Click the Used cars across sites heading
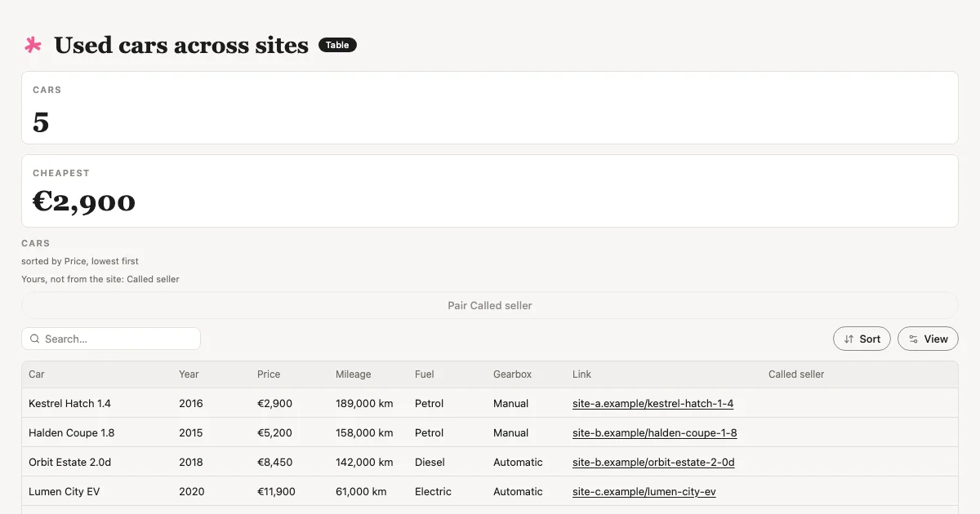 click(181, 45)
